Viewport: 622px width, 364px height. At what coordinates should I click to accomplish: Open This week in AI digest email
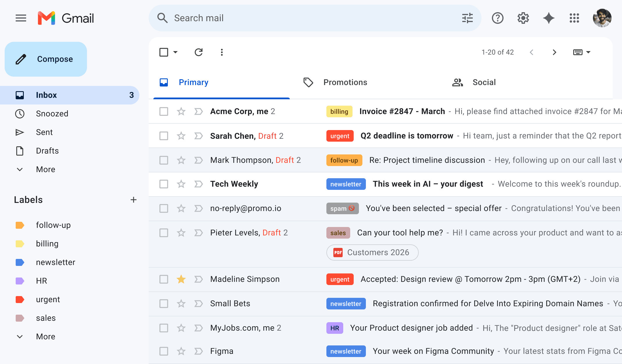pyautogui.click(x=385, y=184)
